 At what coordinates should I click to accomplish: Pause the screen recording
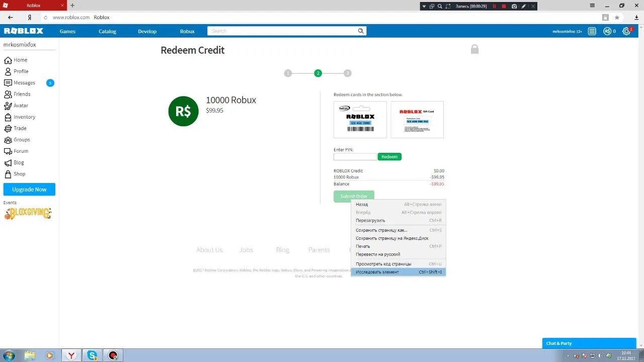coord(494,6)
